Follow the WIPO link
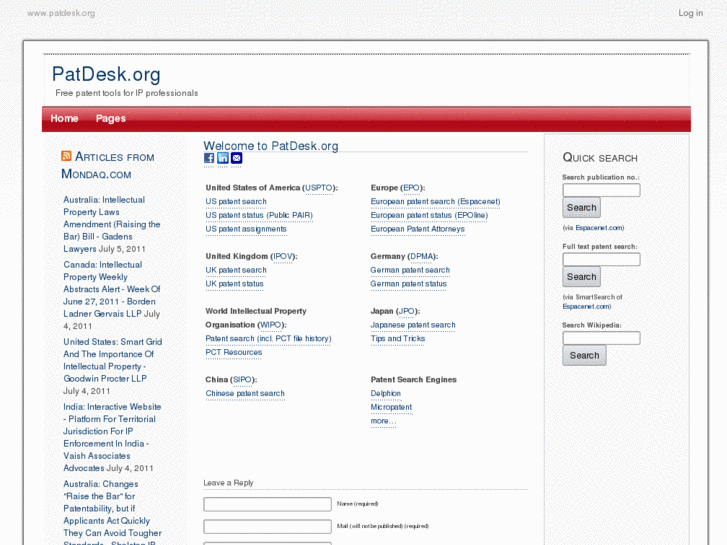The height and width of the screenshot is (545, 727). coord(270,325)
